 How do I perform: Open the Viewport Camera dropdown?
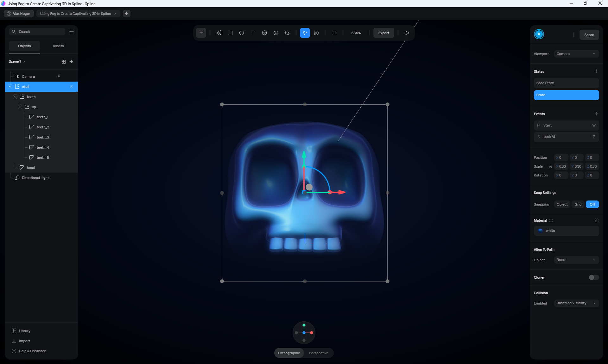click(576, 54)
